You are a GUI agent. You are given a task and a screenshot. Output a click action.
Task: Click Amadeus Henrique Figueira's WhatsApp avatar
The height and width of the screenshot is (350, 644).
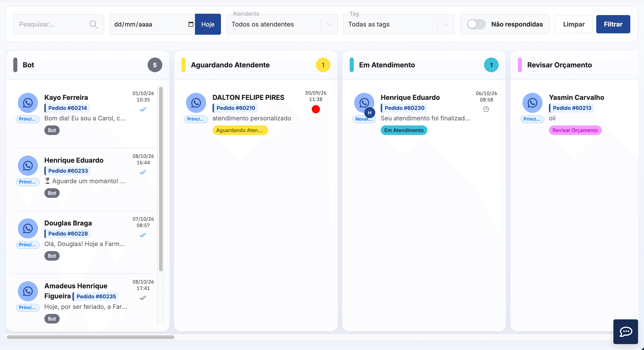point(28,291)
